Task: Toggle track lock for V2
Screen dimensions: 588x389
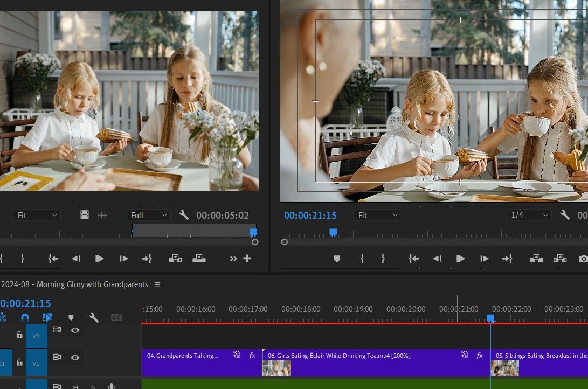Action: point(19,335)
